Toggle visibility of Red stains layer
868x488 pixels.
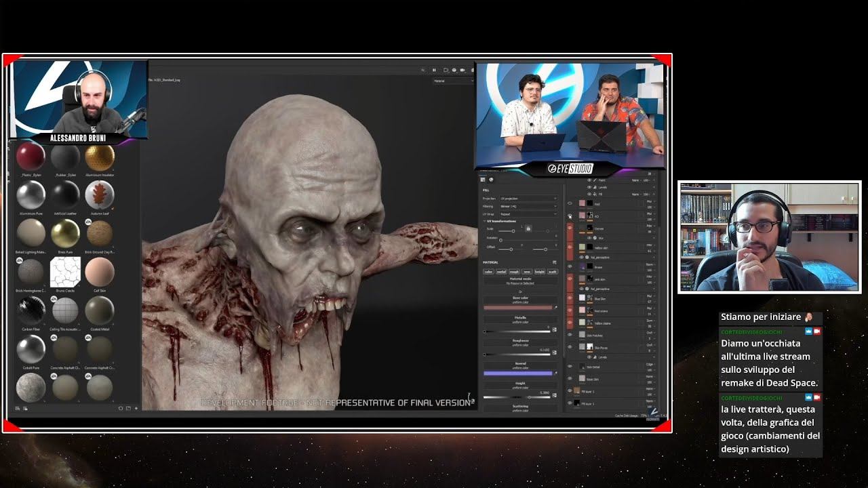tap(570, 310)
